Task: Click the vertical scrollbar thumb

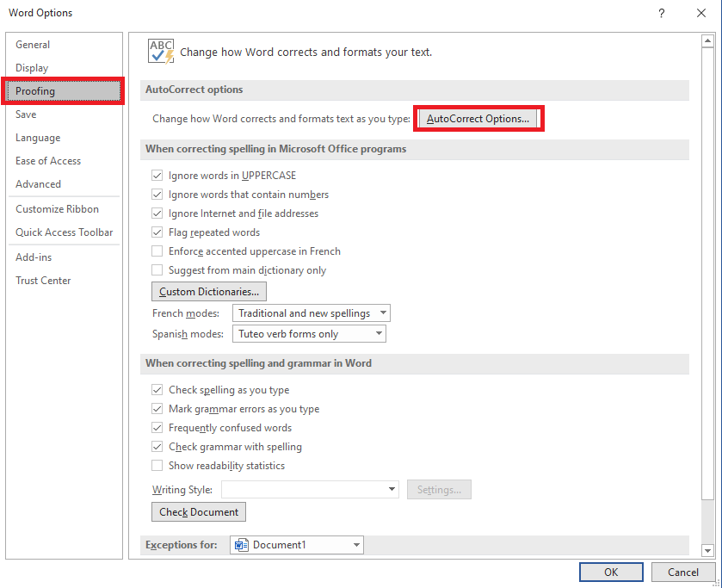Action: (x=707, y=273)
